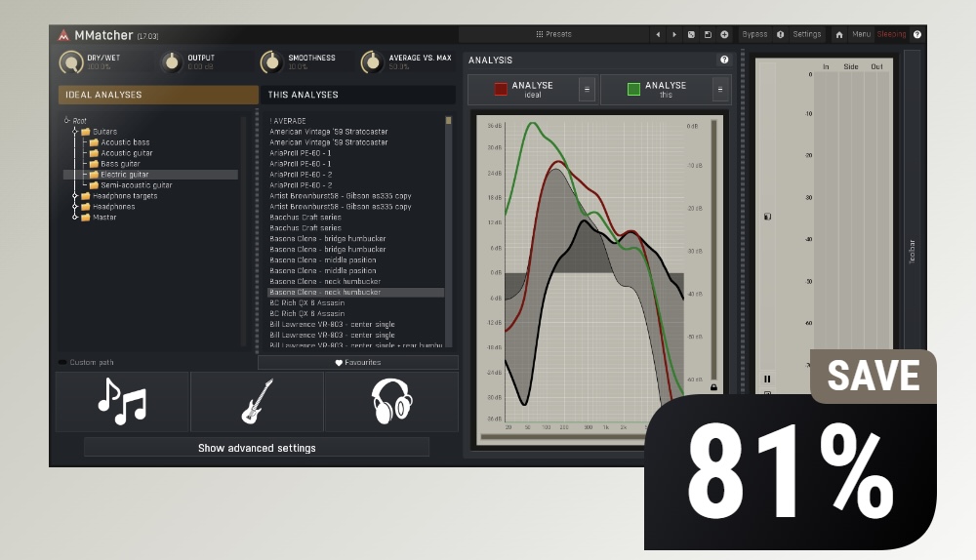Click the folder tree vertical scrollbar

pyautogui.click(x=243, y=230)
